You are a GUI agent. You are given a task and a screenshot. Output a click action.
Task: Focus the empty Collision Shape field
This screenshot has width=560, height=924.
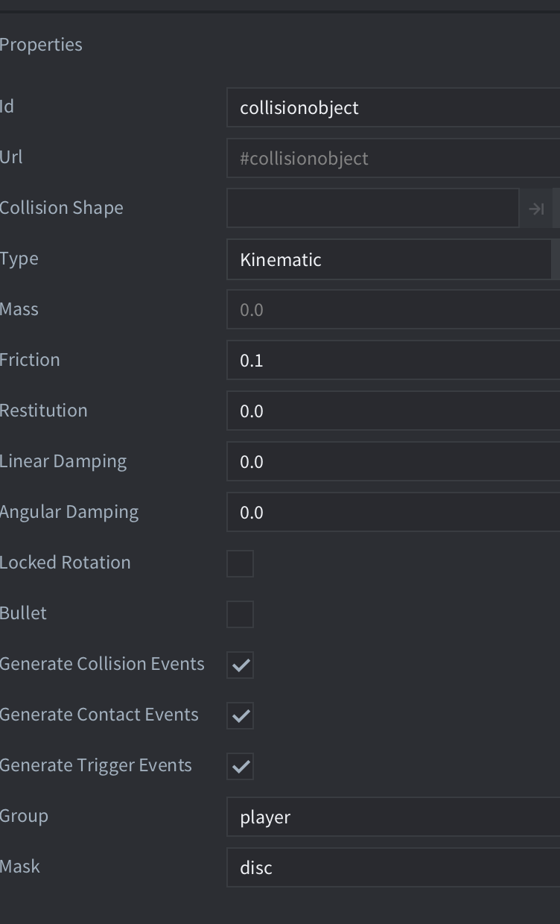pyautogui.click(x=372, y=209)
